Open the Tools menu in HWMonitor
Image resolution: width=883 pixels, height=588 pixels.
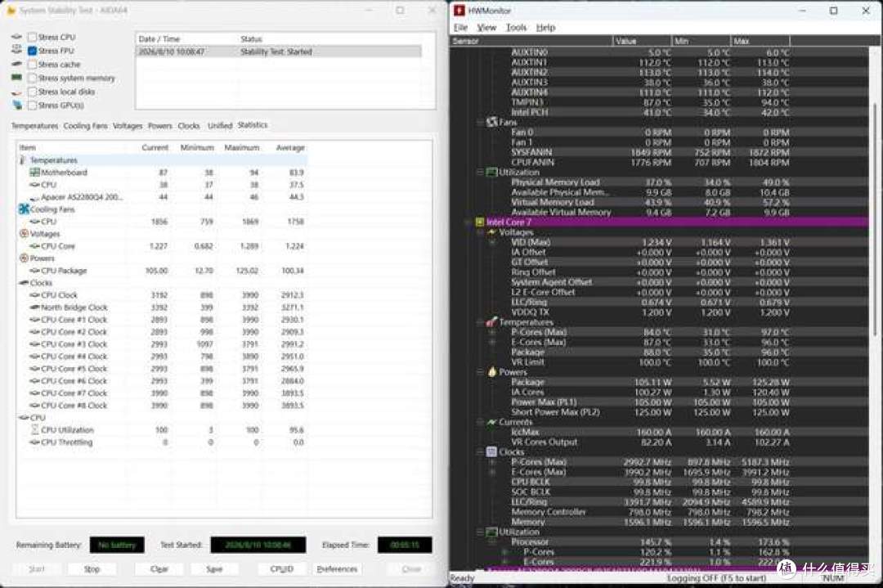tap(516, 27)
